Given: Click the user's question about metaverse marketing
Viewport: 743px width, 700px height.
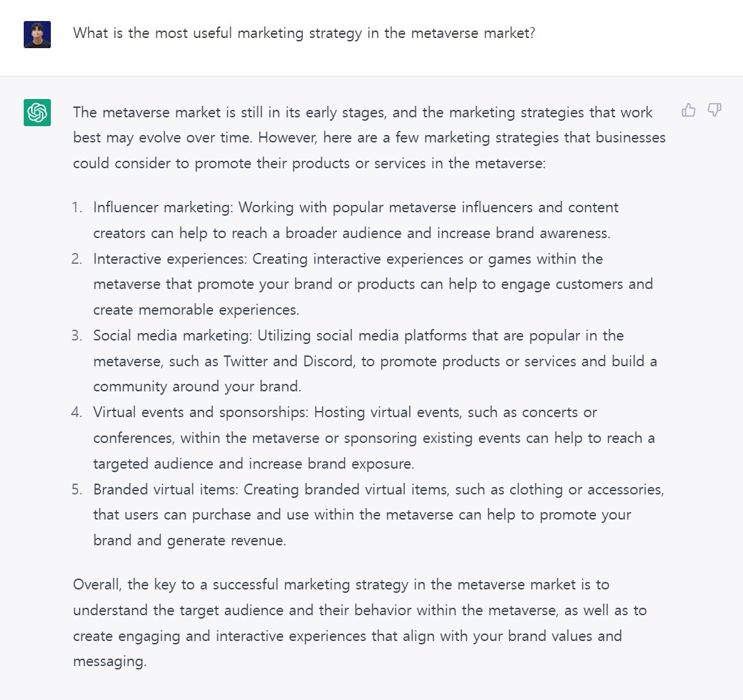Looking at the screenshot, I should tap(304, 33).
